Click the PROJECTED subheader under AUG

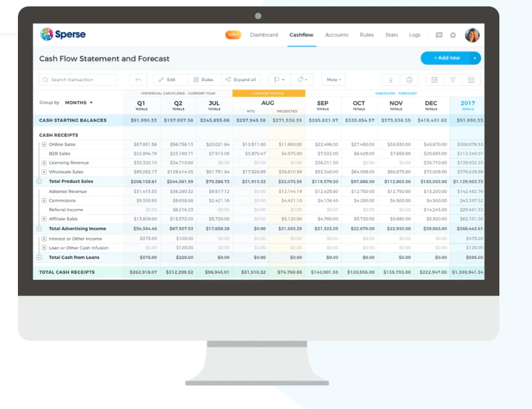[x=287, y=111]
